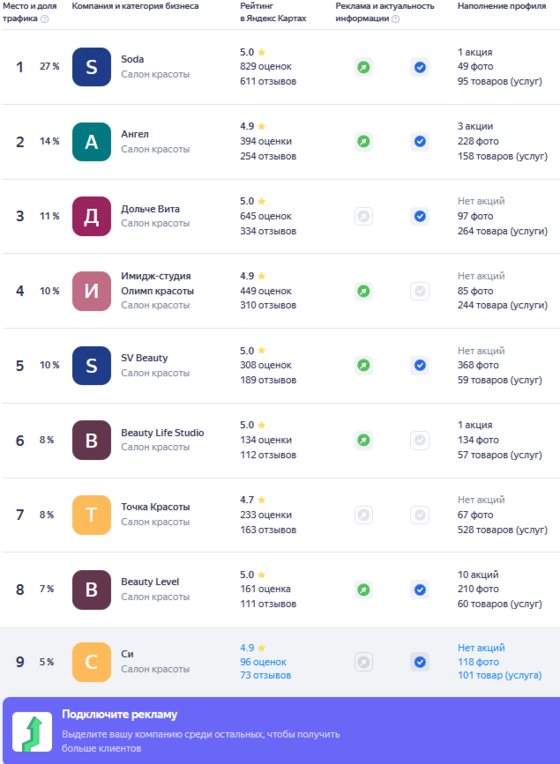Click the blue verified checkmark for Beauty Level
Viewport: 560px width, 764px height.
click(x=420, y=590)
